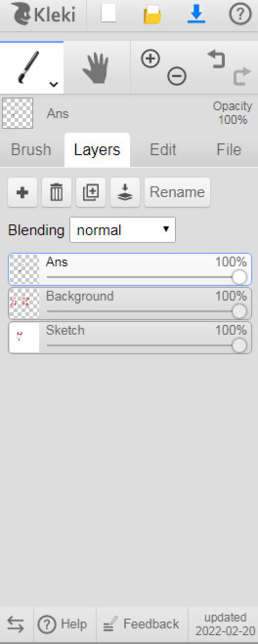Open the Brush tab
Viewport: 258px width, 644px height.
[31, 150]
